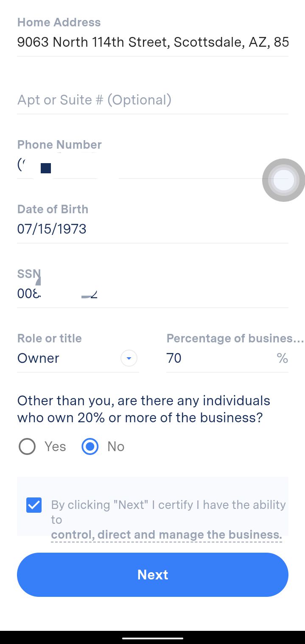
Task: Edit the Home Address field
Action: [x=153, y=42]
